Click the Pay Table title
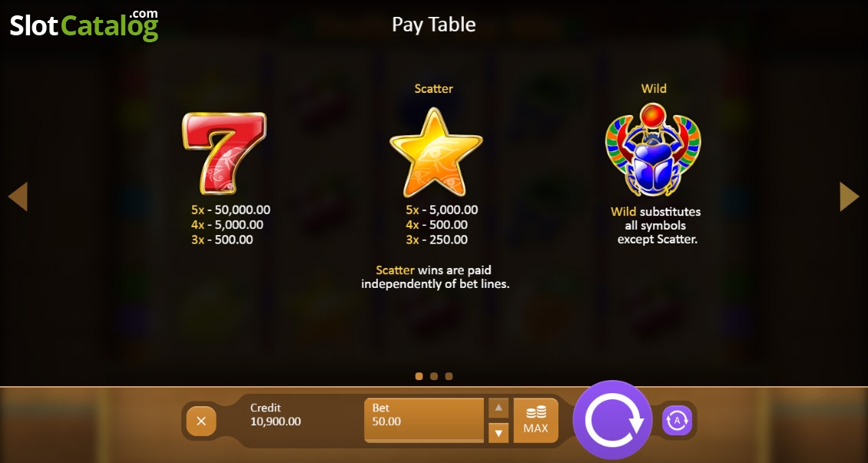 tap(434, 25)
